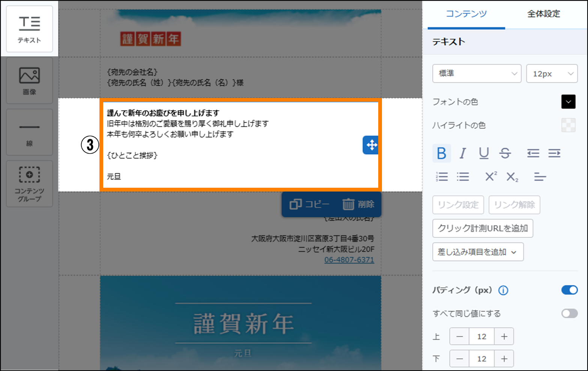Toggle the パディング (px) switch
Screen dimensions: 588x371
click(x=569, y=290)
